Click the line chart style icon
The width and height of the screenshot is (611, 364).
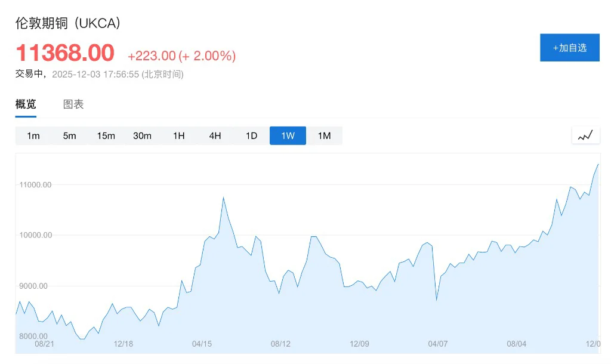585,135
